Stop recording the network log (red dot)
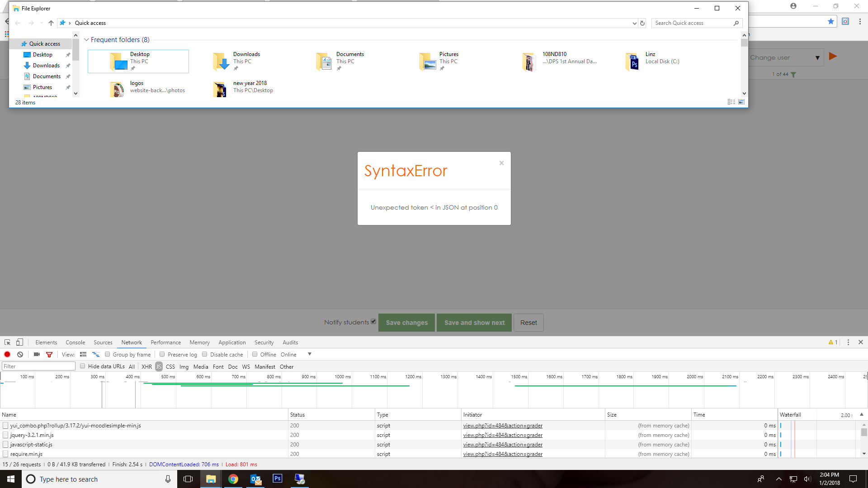 7,354
